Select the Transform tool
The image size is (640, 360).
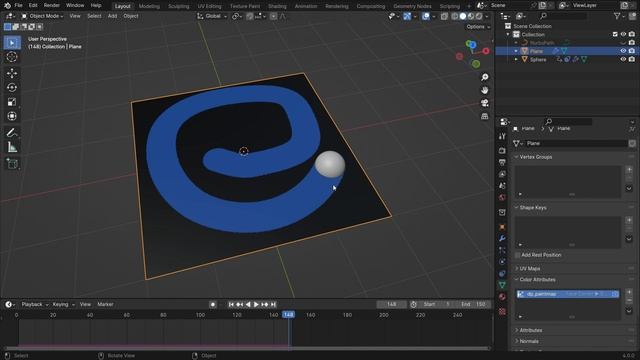(x=12, y=116)
